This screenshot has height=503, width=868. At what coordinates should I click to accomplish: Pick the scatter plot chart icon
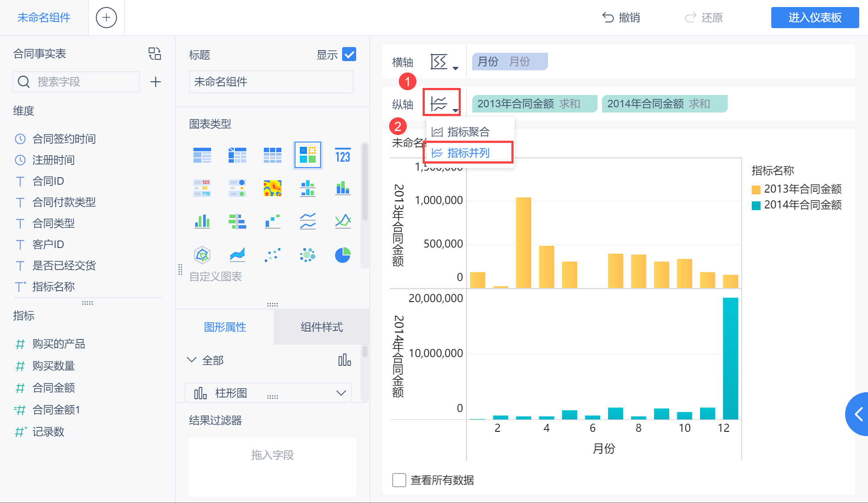[x=272, y=255]
